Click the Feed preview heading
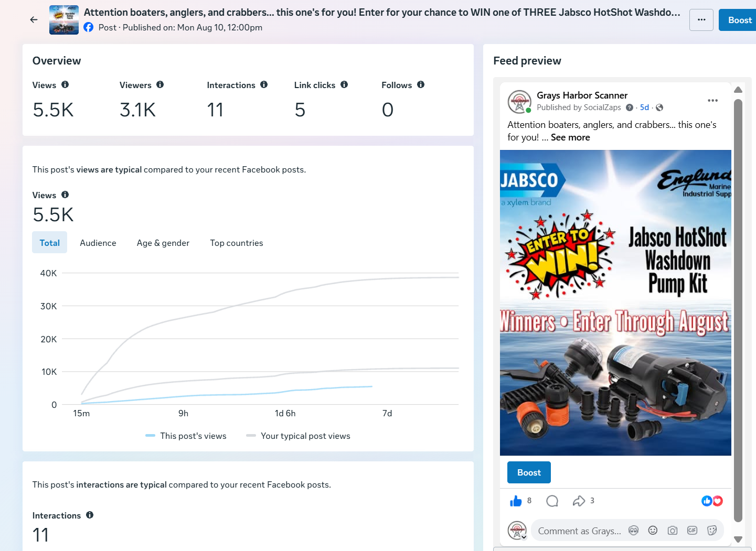Image resolution: width=756 pixels, height=551 pixels. (527, 61)
